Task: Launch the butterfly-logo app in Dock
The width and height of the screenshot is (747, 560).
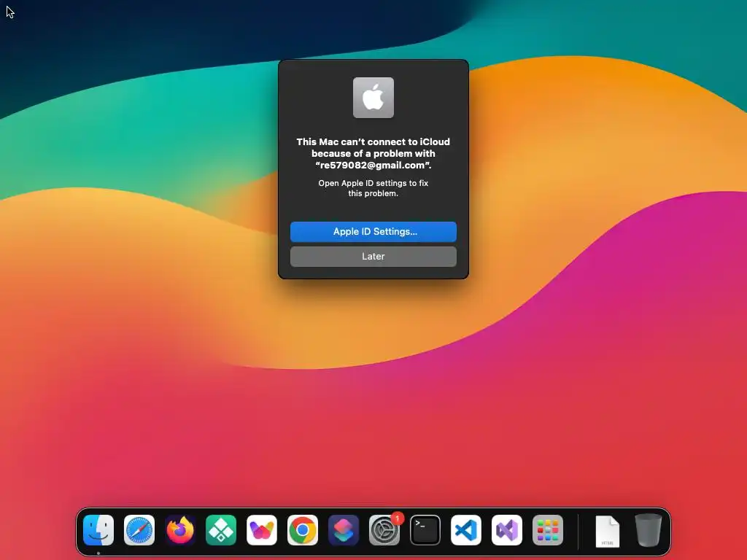Action: pyautogui.click(x=262, y=529)
